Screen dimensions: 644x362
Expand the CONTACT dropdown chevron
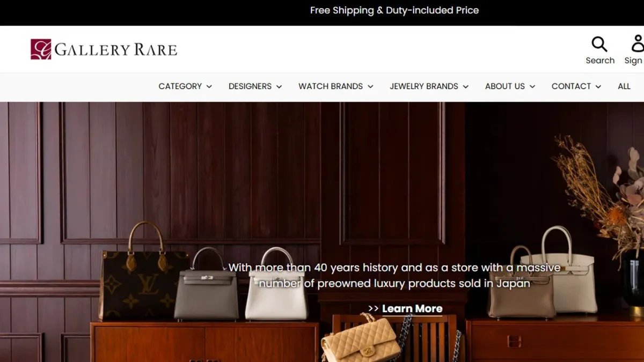(598, 86)
